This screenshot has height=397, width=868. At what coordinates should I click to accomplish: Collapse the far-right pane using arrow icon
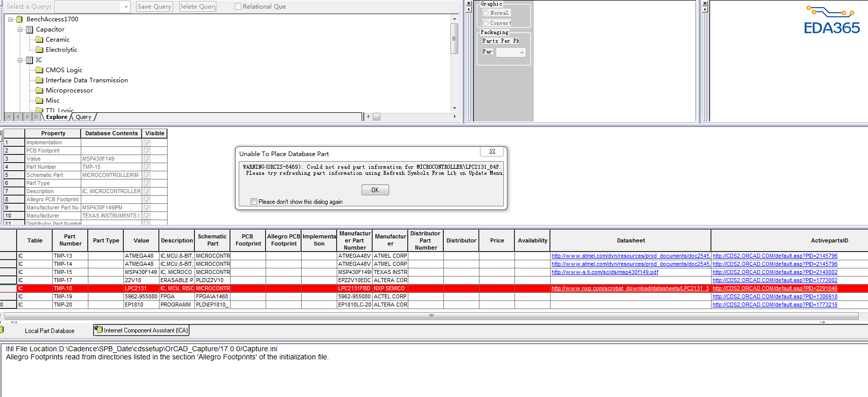[704, 10]
